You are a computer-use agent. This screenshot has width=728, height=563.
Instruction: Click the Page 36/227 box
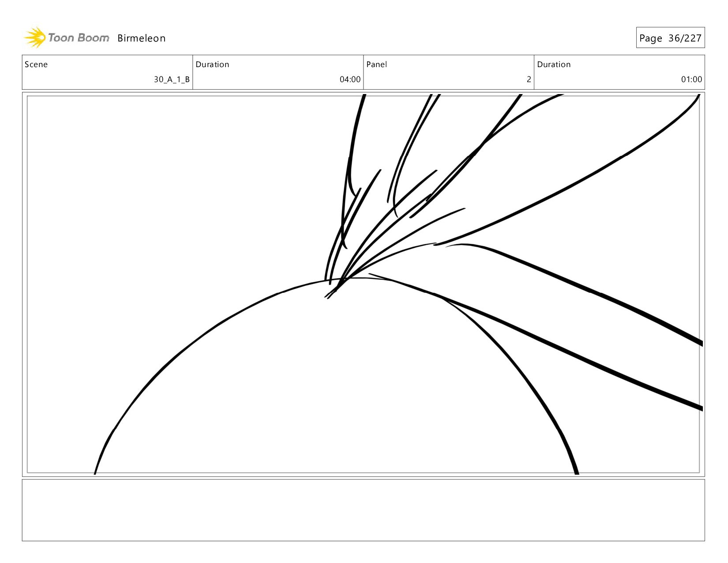pyautogui.click(x=670, y=38)
